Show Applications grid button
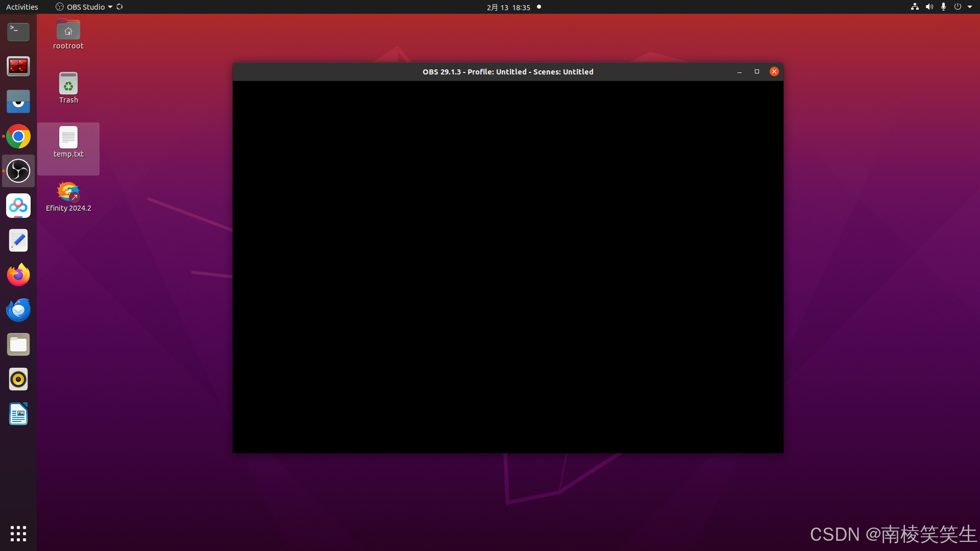The image size is (980, 551). pyautogui.click(x=18, y=534)
